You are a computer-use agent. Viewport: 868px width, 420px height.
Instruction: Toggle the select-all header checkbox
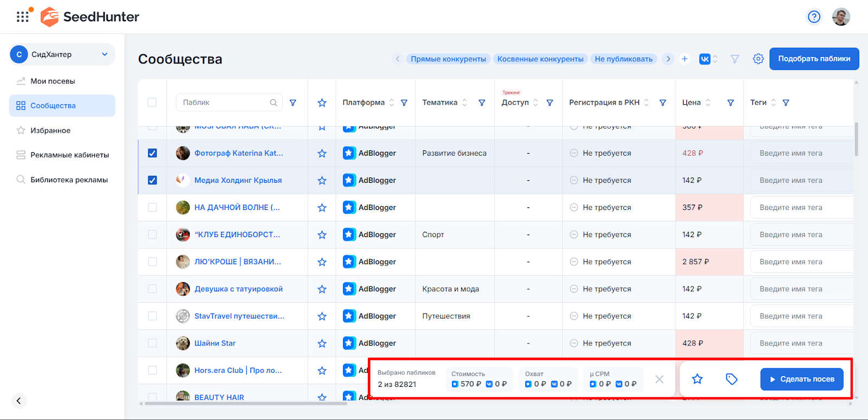(x=152, y=103)
